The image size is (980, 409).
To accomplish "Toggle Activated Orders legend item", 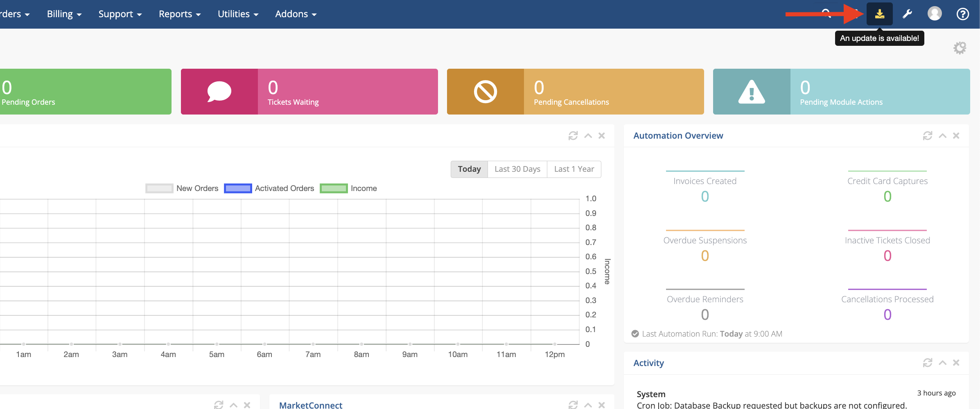I will 269,189.
